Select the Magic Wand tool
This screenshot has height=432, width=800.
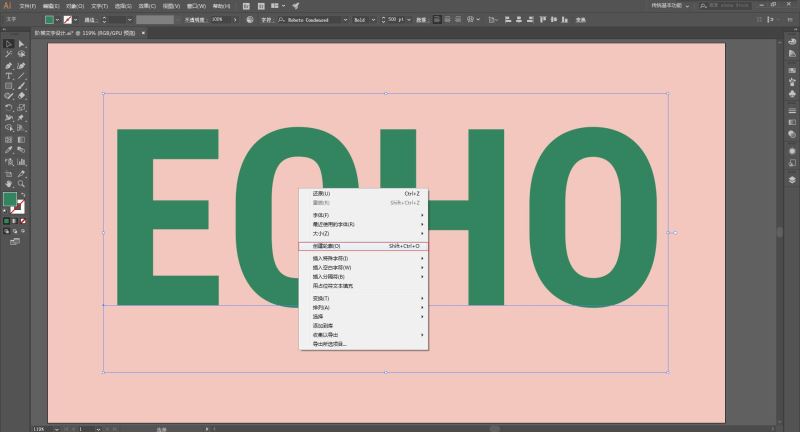click(x=9, y=54)
